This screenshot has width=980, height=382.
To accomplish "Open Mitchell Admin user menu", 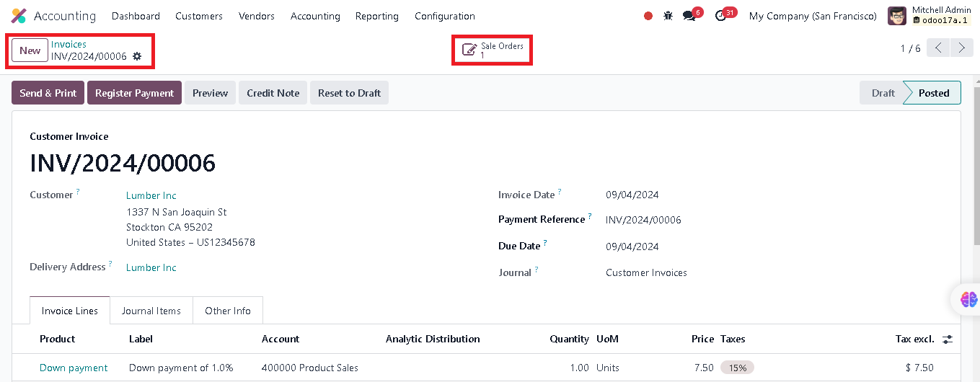I will [930, 16].
